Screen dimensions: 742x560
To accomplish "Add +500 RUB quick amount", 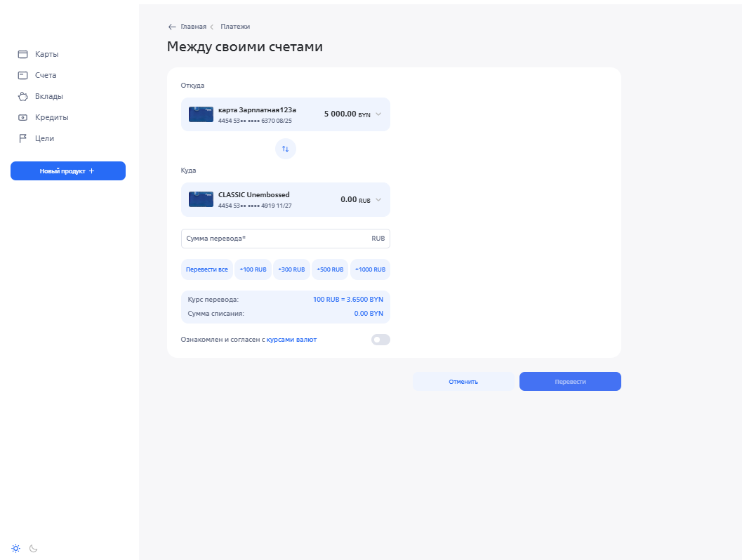I will pyautogui.click(x=330, y=269).
